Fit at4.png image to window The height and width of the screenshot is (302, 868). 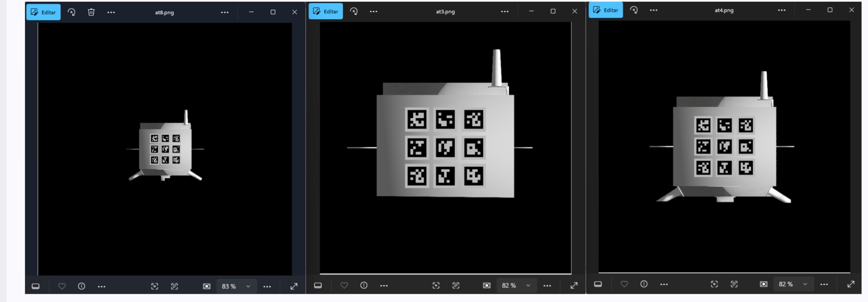[763, 284]
